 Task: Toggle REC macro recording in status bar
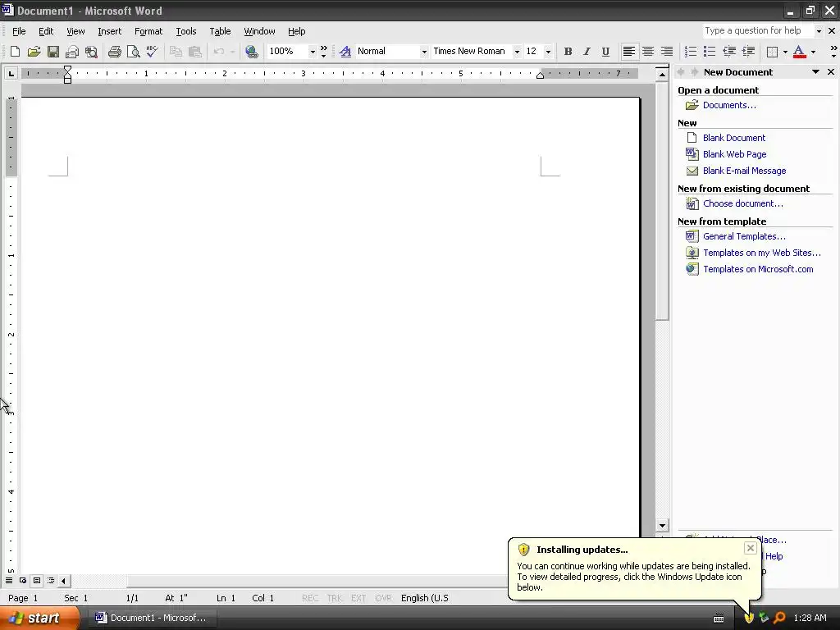(310, 598)
